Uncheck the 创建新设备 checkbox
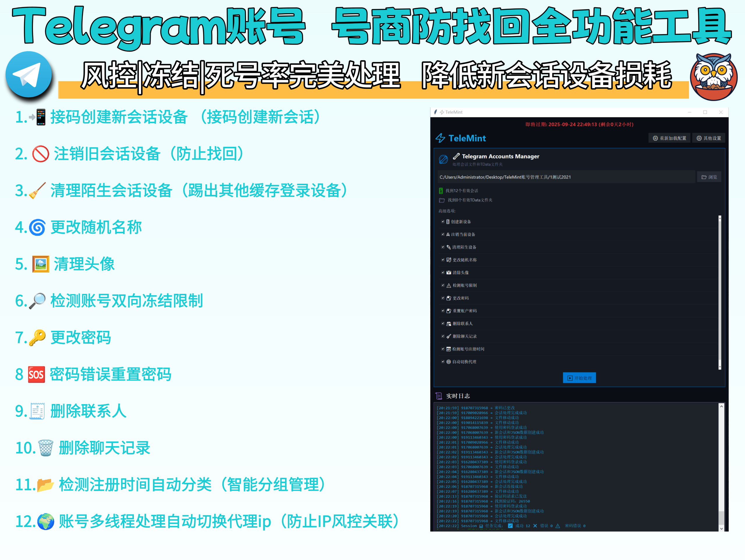This screenshot has width=745, height=560. [443, 222]
